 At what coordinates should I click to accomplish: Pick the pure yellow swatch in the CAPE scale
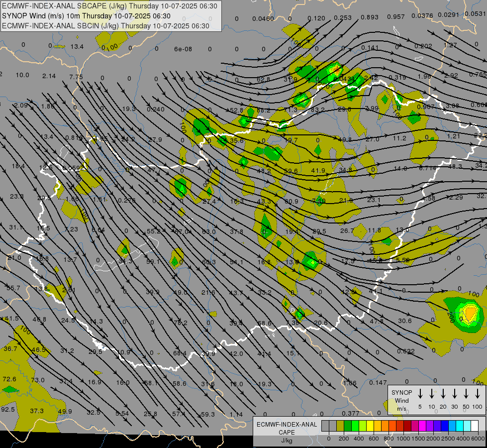click(370, 426)
